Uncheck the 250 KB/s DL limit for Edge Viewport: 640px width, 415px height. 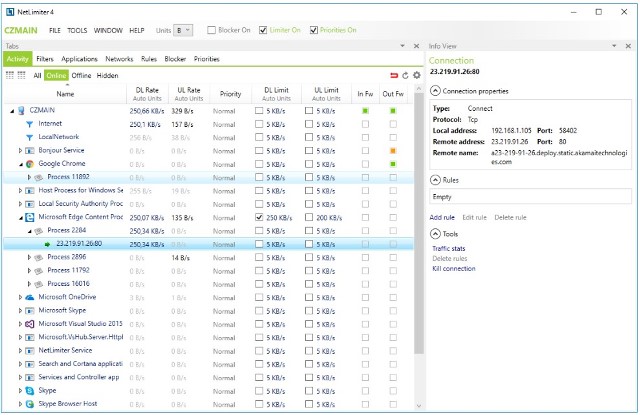pyautogui.click(x=259, y=216)
